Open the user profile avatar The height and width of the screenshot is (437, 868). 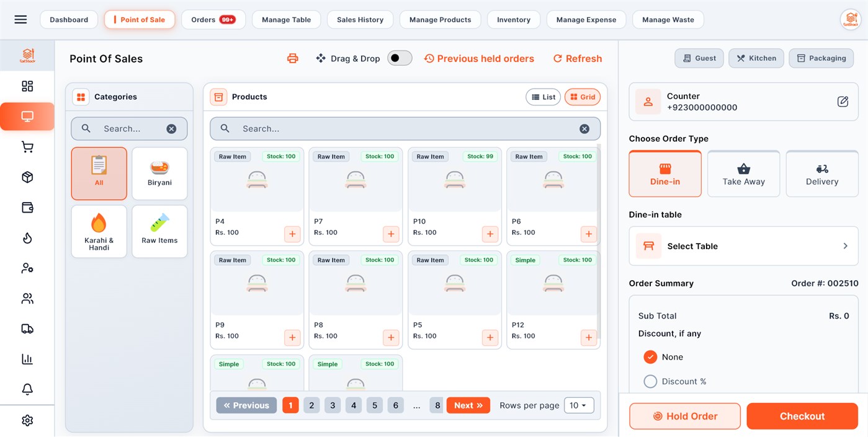click(x=849, y=19)
